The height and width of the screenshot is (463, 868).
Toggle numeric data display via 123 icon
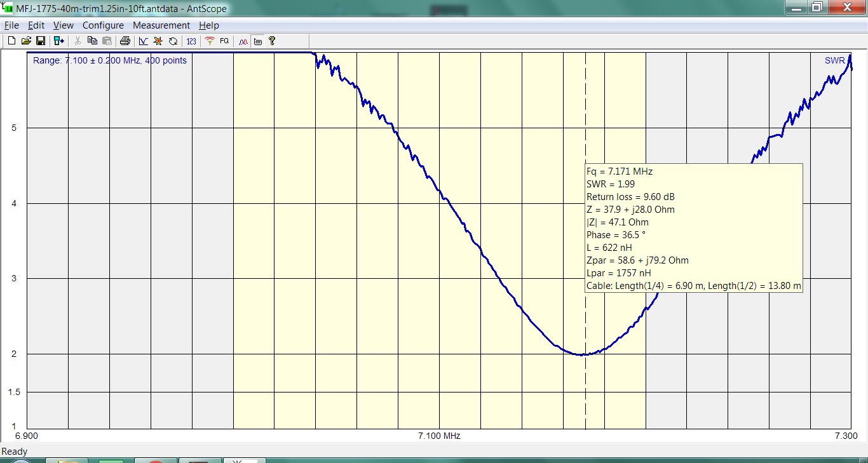[191, 41]
